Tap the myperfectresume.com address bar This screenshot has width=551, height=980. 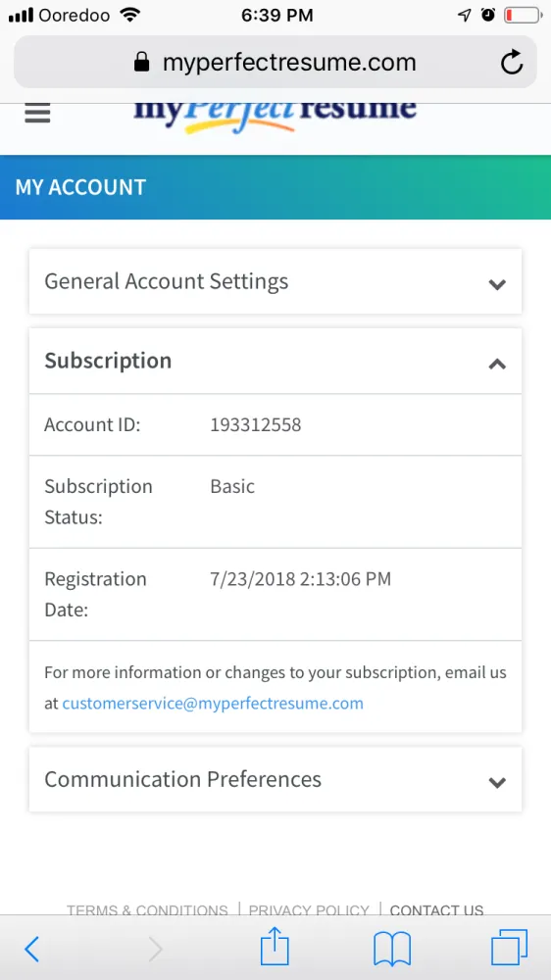pyautogui.click(x=275, y=62)
